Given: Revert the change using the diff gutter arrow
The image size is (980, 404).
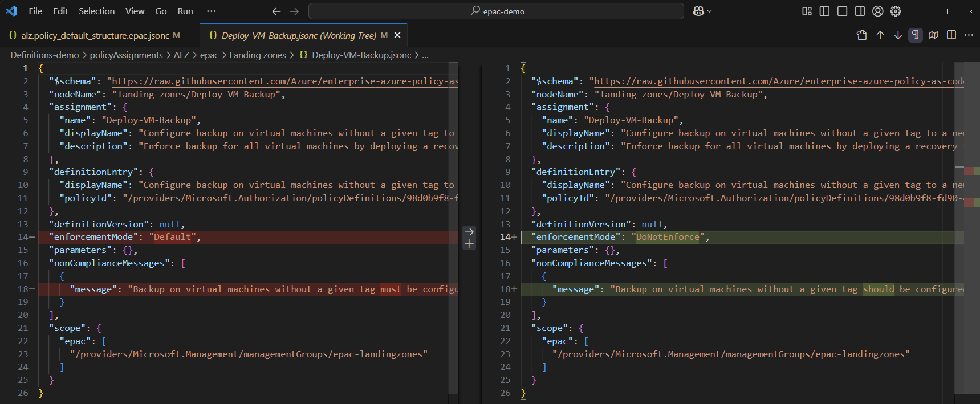Looking at the screenshot, I should click(469, 231).
